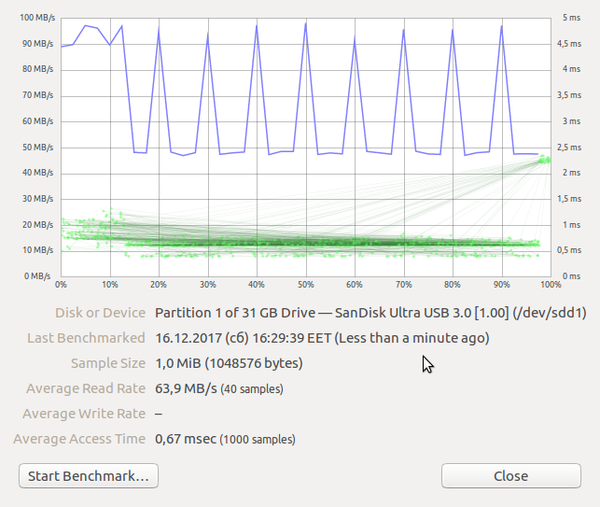This screenshot has height=507, width=600.
Task: Click the 5 ms axis label
Action: click(571, 18)
